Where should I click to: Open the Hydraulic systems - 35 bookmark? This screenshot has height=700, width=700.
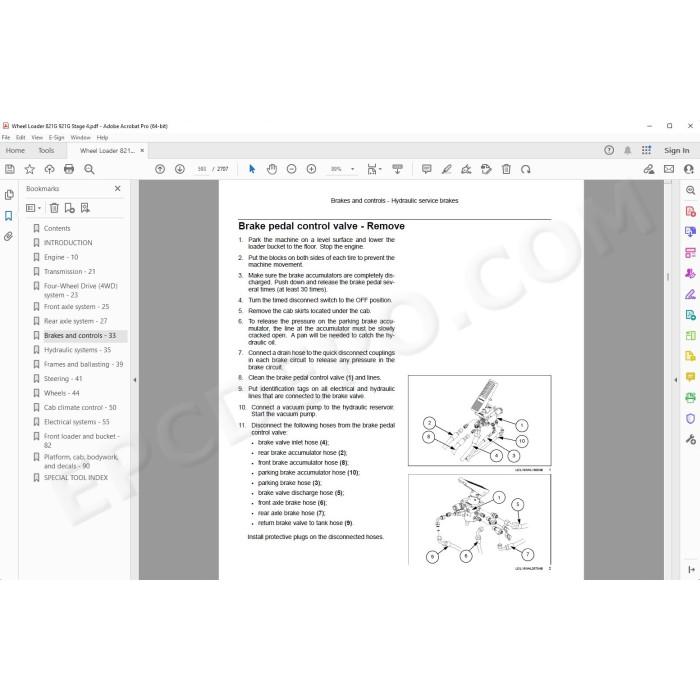point(77,350)
